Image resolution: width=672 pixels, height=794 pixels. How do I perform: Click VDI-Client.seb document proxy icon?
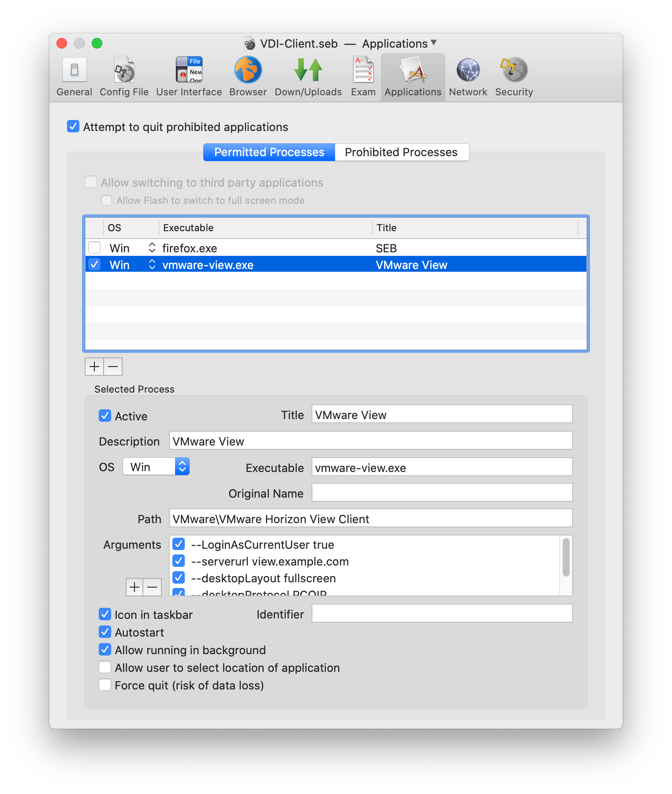(250, 44)
